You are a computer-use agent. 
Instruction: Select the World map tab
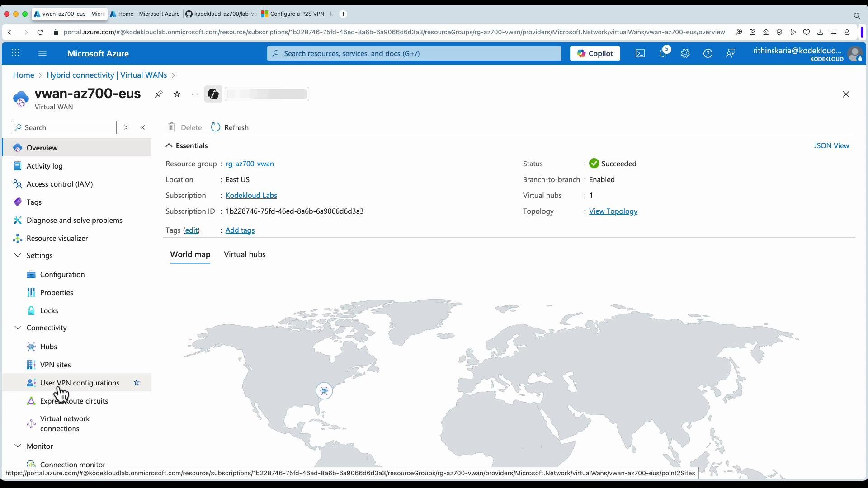tap(190, 254)
